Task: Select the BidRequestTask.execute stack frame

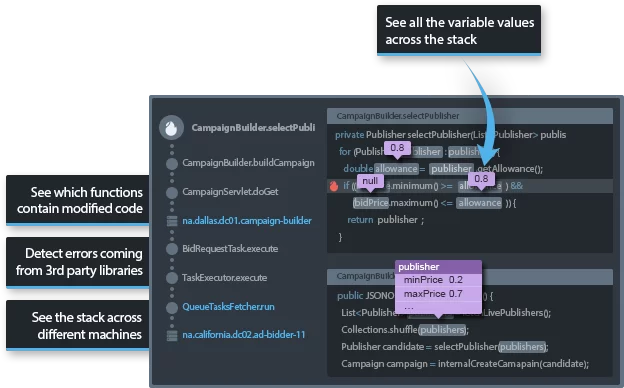Action: (230, 249)
